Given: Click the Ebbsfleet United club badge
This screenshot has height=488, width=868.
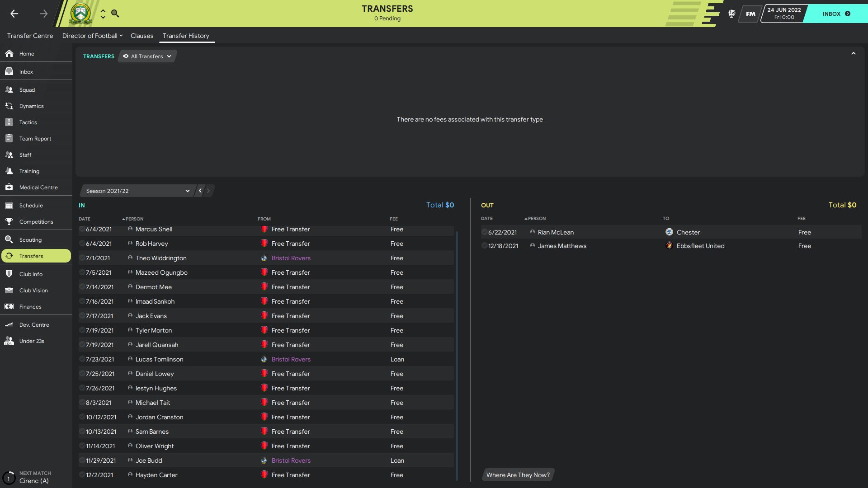Looking at the screenshot, I should coord(669,245).
